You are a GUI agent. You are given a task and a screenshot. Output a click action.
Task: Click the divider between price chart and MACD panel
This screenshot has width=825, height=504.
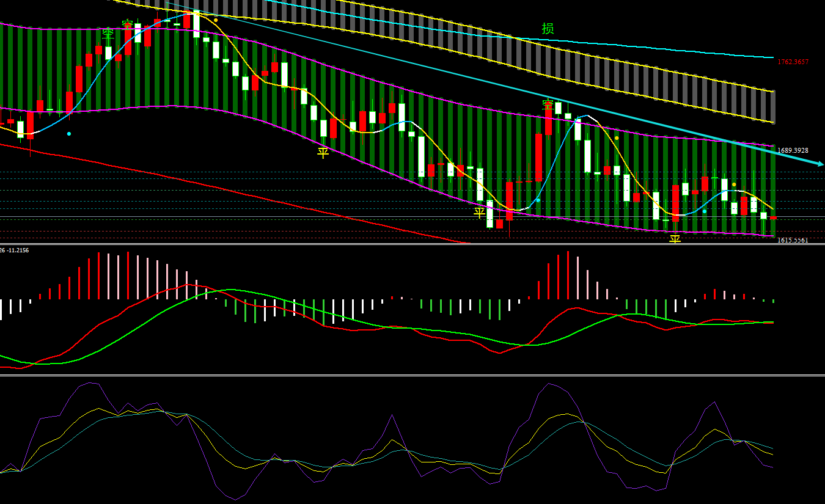tap(413, 244)
